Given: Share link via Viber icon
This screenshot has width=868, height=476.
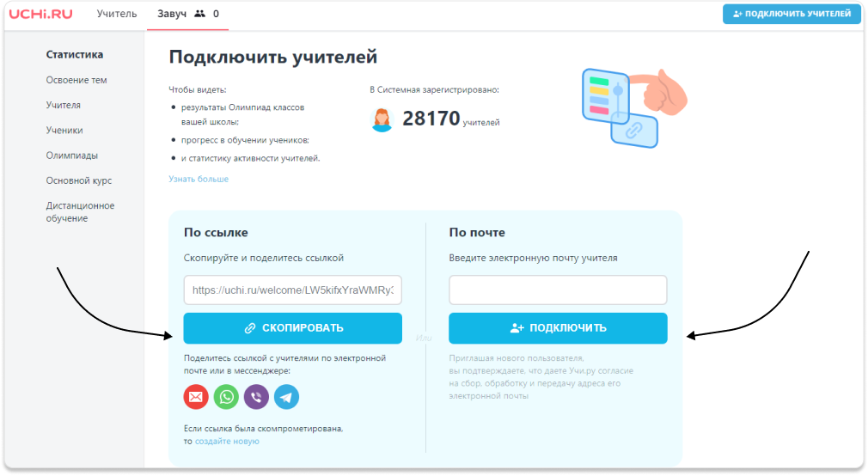Looking at the screenshot, I should tap(256, 397).
